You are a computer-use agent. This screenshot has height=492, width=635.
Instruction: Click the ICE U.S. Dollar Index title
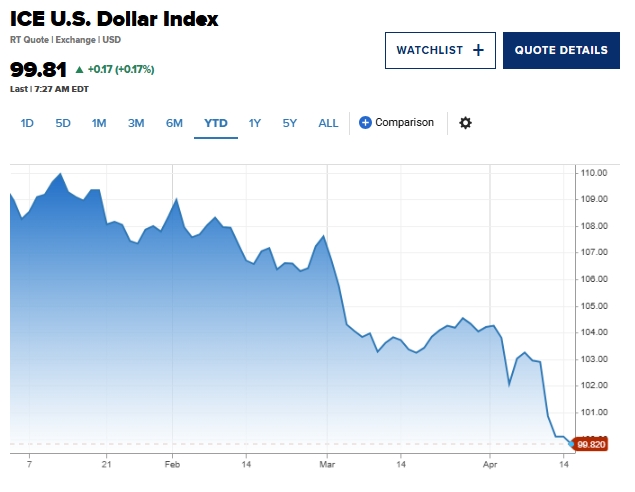(x=114, y=19)
